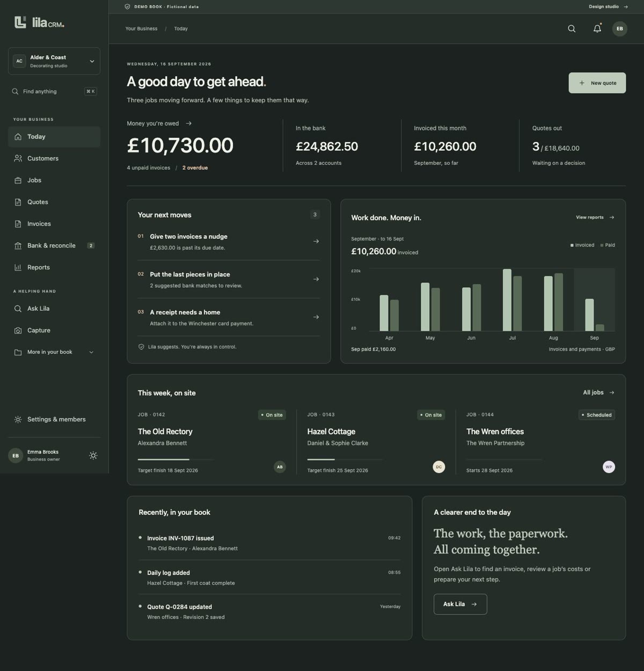Click the 2 badge on Bank & reconcile
644x671 pixels.
coord(91,246)
